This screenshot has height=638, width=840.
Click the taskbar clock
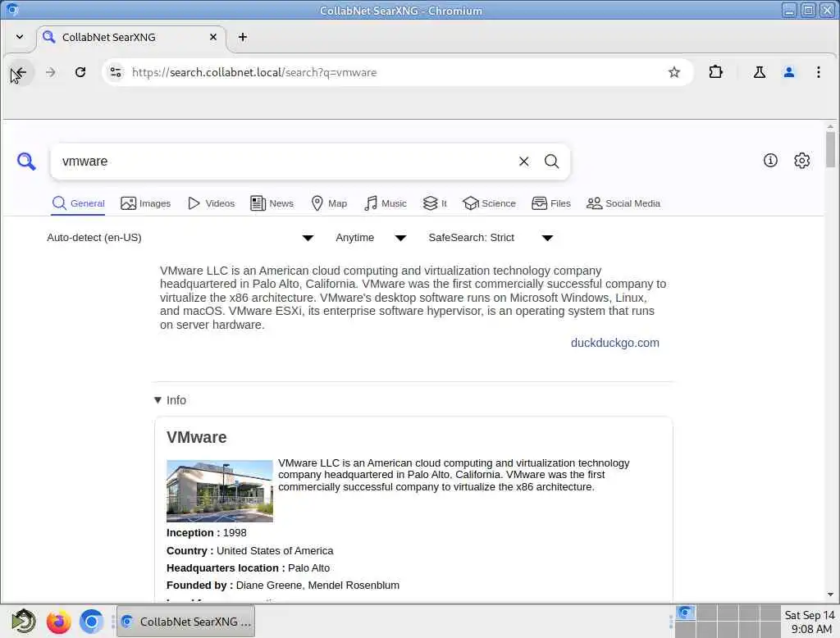810,622
